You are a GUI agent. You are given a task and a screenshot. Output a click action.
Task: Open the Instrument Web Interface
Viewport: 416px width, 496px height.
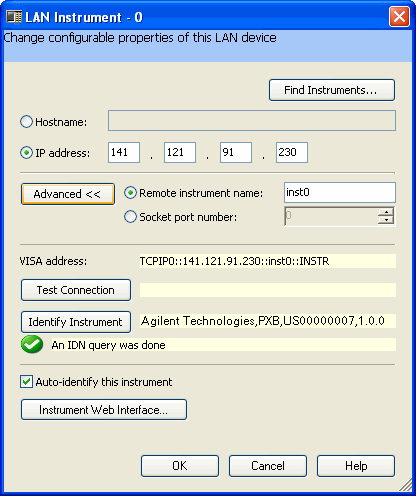(x=104, y=410)
